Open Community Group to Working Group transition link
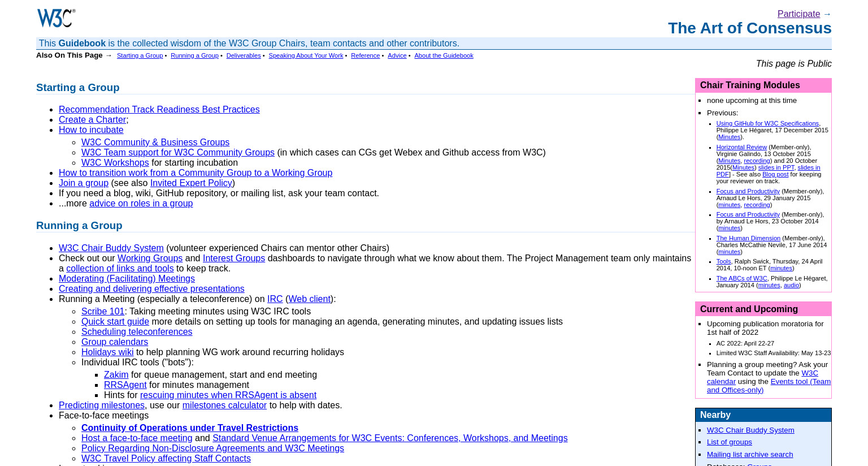The width and height of the screenshot is (868, 466). click(x=196, y=173)
